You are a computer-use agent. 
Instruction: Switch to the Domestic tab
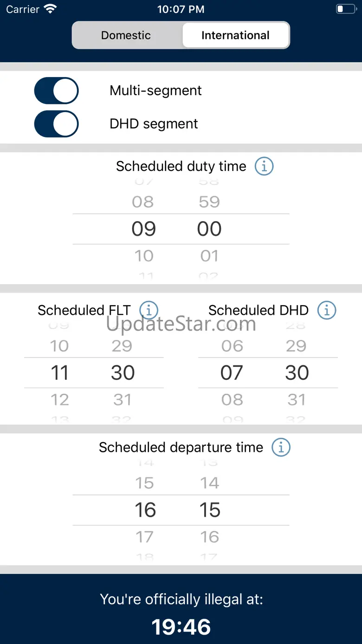[126, 35]
